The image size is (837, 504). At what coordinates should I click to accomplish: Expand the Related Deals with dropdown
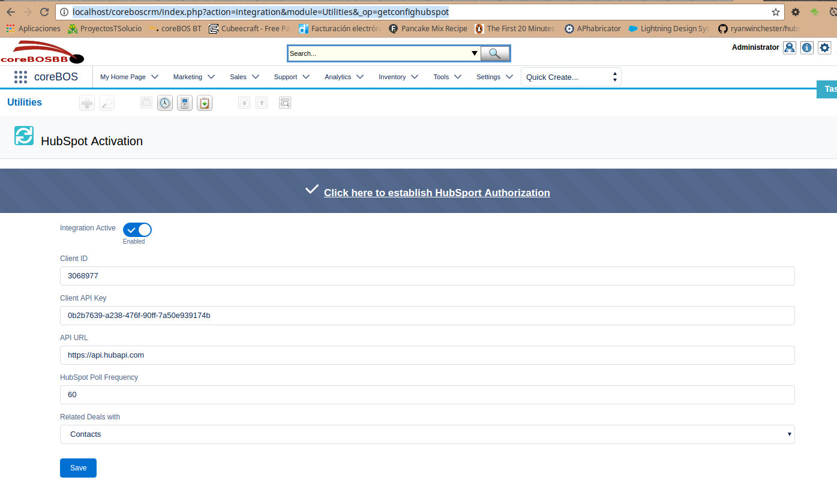click(427, 434)
